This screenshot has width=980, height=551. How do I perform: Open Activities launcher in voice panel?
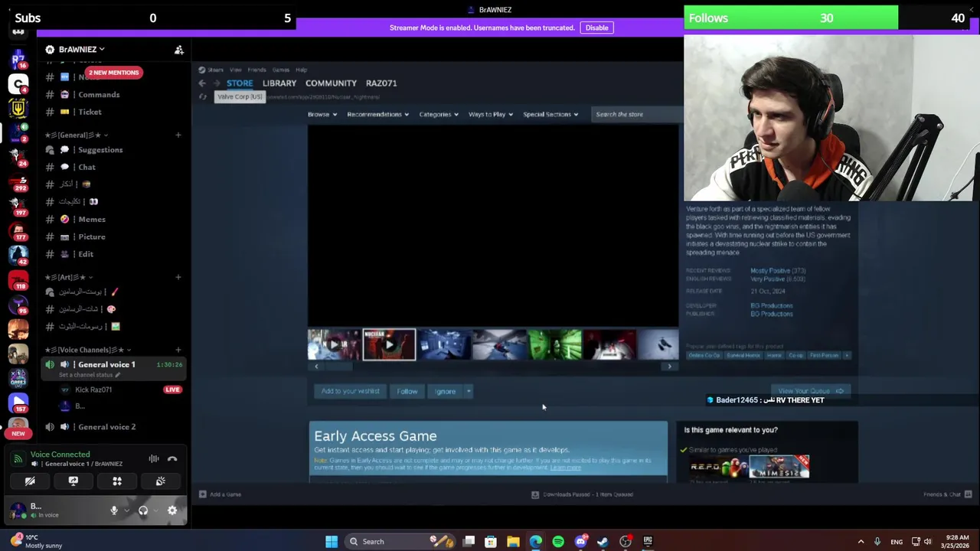point(117,481)
